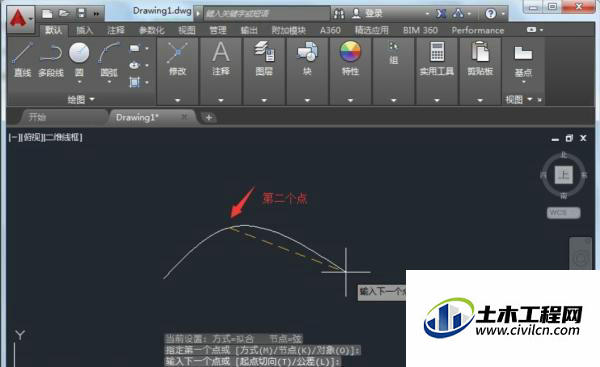
Task: Expand the Annotation (注释) panel arrow
Action: [x=221, y=100]
